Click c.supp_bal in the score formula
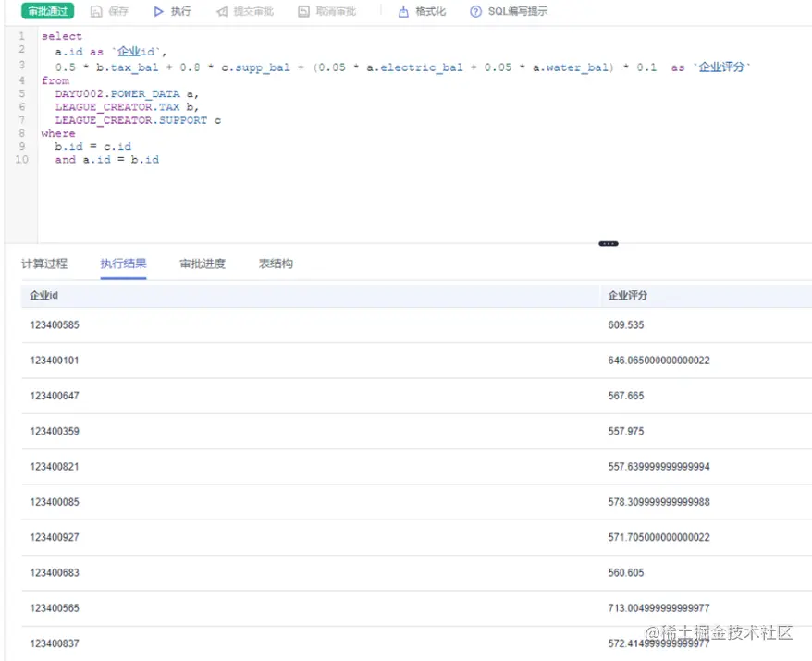Screen dimensions: 812x661 click(256, 67)
